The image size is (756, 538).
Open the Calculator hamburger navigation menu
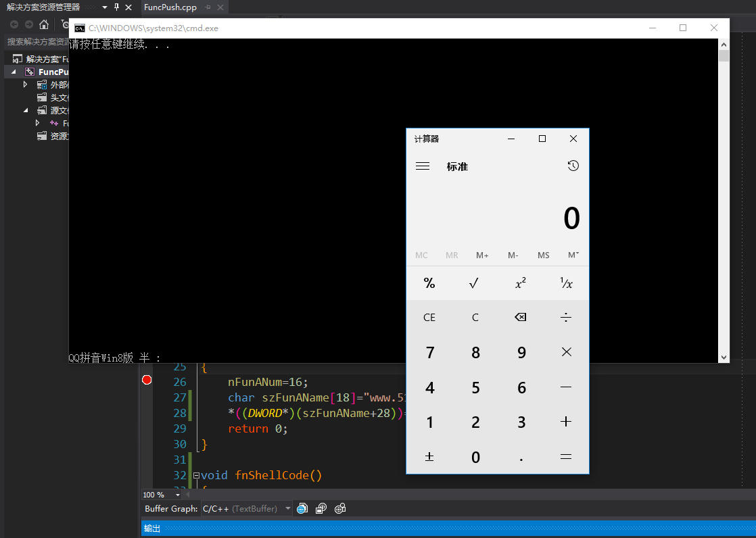pyautogui.click(x=423, y=166)
